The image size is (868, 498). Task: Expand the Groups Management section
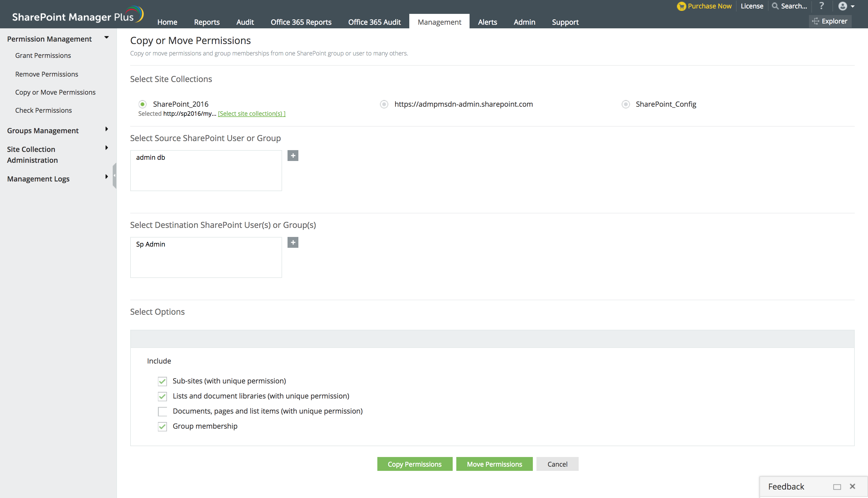pyautogui.click(x=107, y=129)
